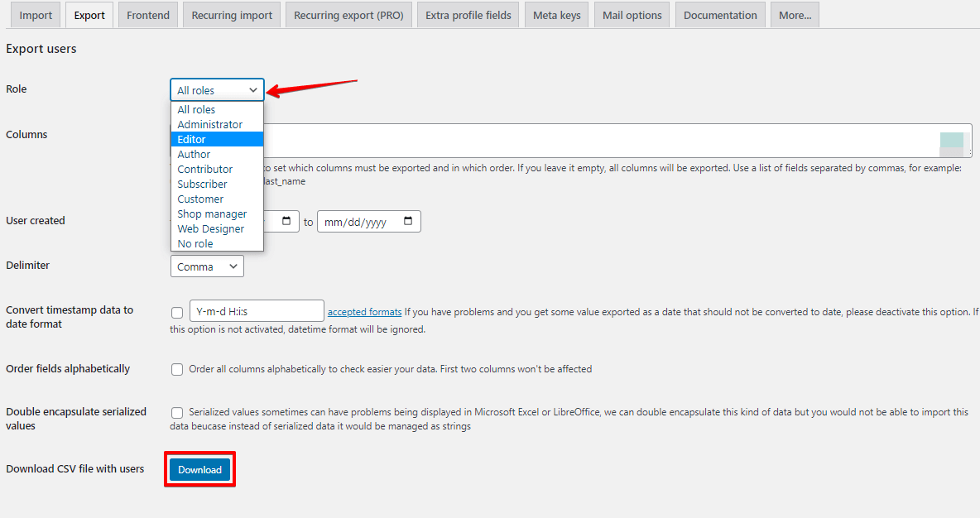Image resolution: width=980 pixels, height=518 pixels.
Task: Expand the More... tab menu
Action: pos(794,14)
